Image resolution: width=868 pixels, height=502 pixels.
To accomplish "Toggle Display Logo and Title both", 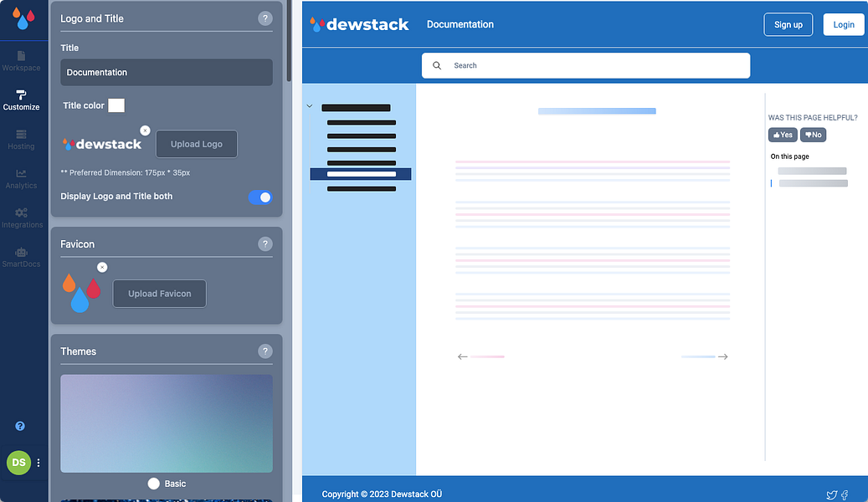I will pos(260,197).
